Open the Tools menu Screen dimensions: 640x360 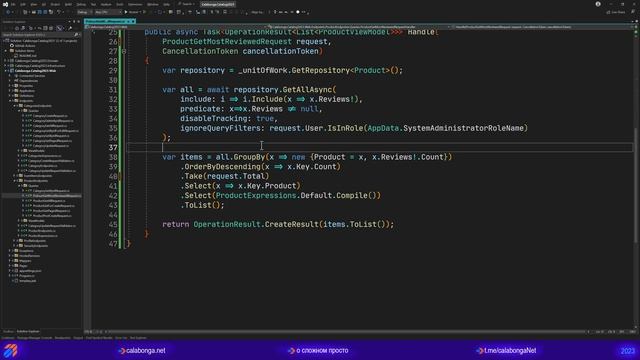[x=120, y=4]
